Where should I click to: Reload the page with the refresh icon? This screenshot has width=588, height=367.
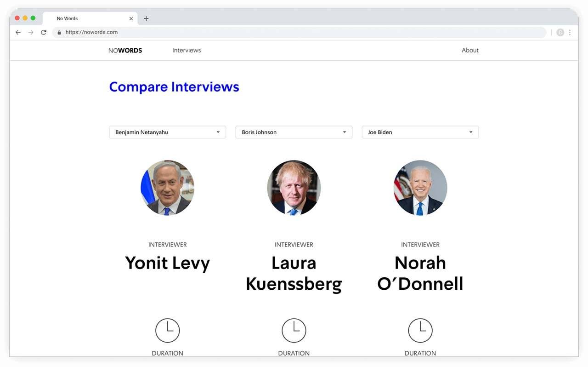click(44, 32)
